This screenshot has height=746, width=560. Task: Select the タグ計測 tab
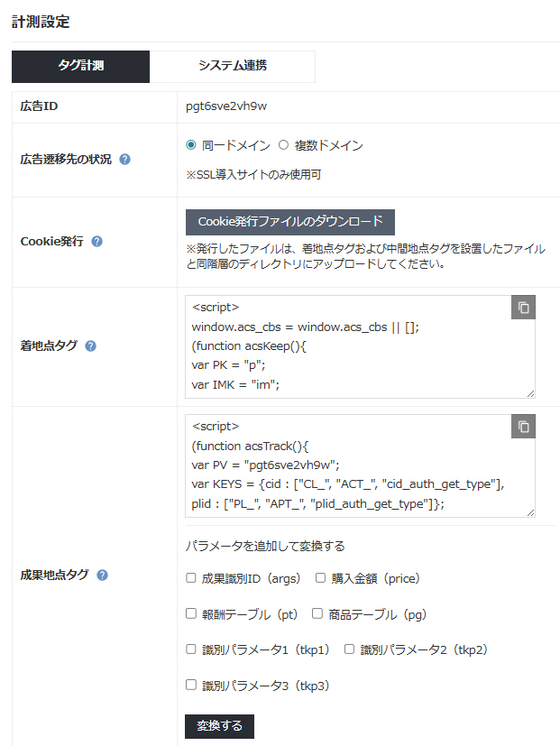tap(79, 67)
